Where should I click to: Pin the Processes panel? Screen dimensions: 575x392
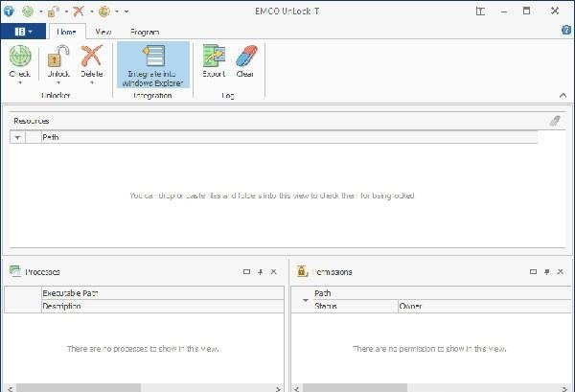coord(261,272)
